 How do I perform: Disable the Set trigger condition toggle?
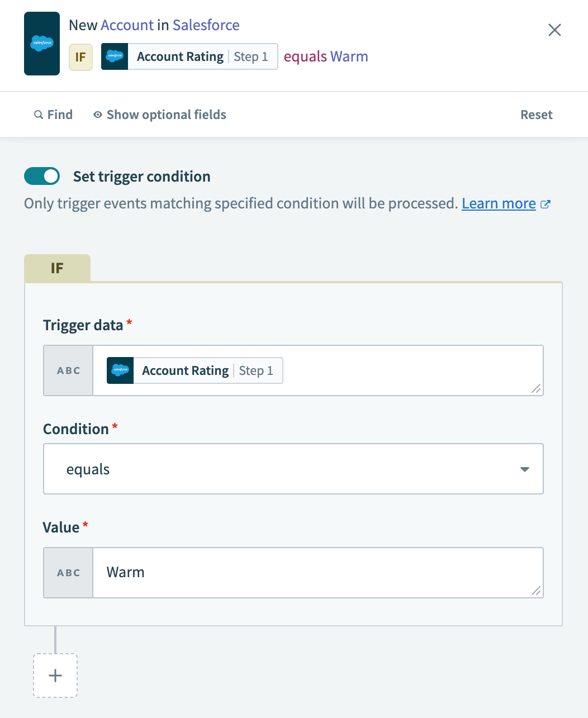[42, 177]
